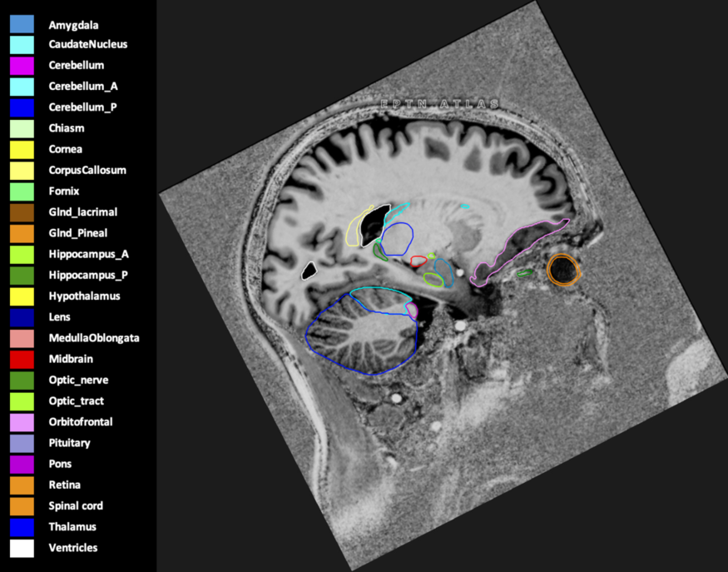Image resolution: width=728 pixels, height=572 pixels.
Task: Click the Amygdala color swatch
Action: 22,24
